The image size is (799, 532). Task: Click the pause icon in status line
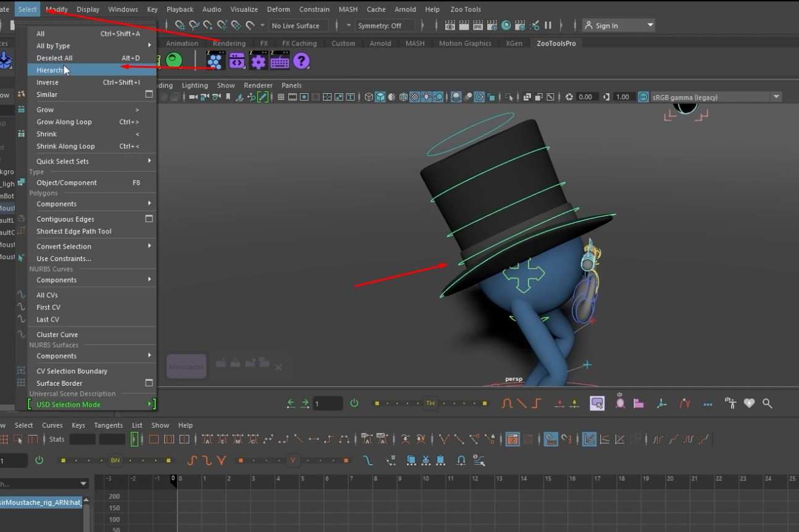click(548, 25)
